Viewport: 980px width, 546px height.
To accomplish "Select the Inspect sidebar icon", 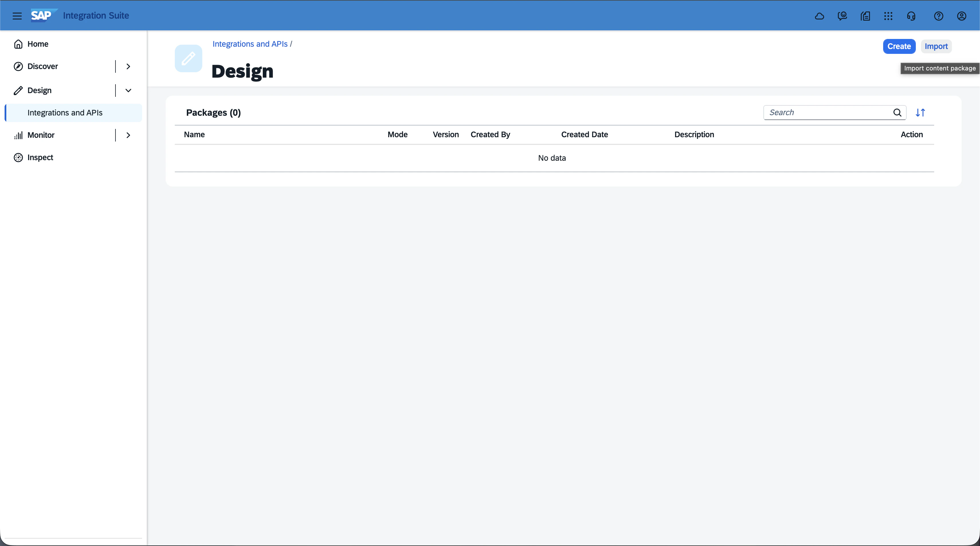I will point(18,158).
